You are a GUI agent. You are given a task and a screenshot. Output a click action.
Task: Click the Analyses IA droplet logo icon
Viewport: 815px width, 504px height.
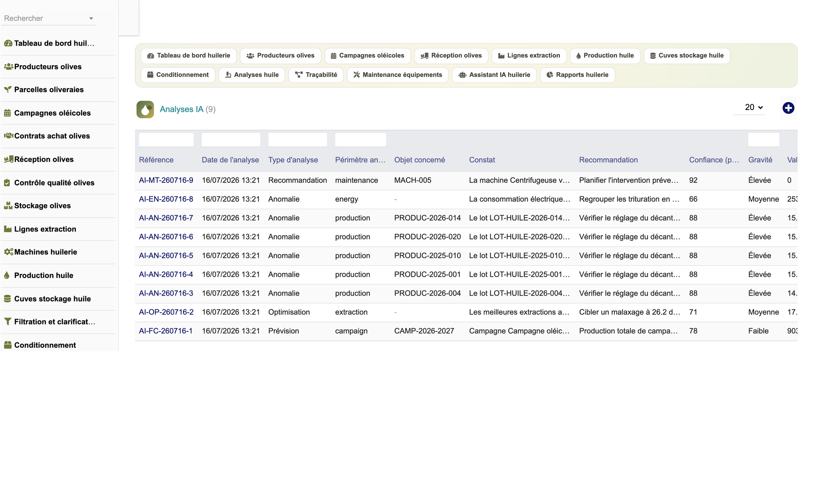pyautogui.click(x=145, y=110)
